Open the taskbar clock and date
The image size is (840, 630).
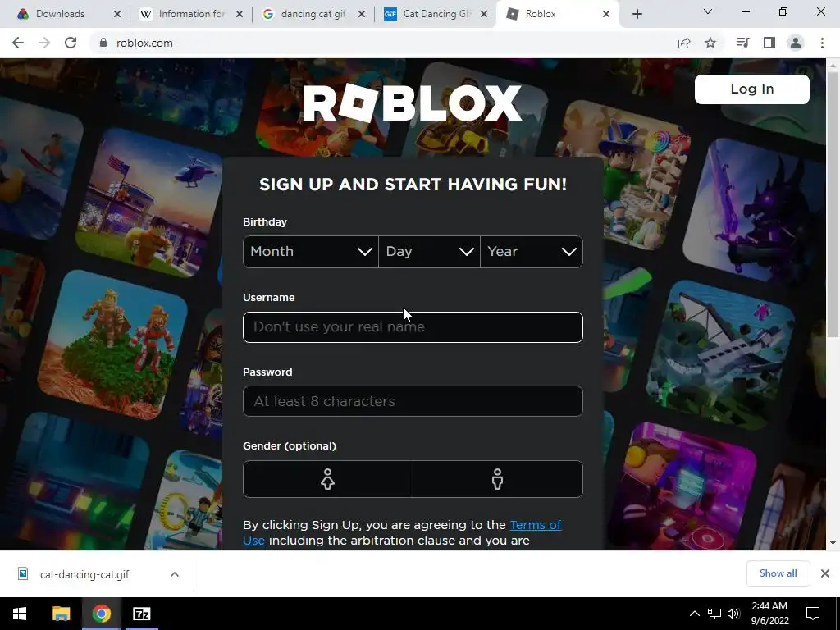tap(769, 614)
